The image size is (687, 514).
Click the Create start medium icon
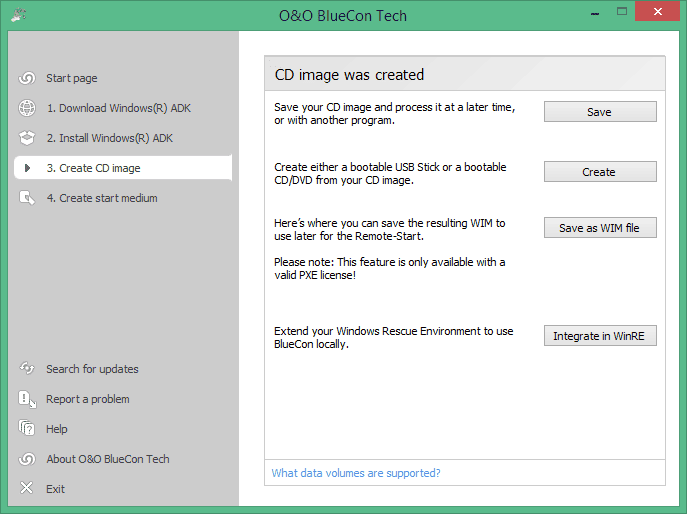click(27, 198)
